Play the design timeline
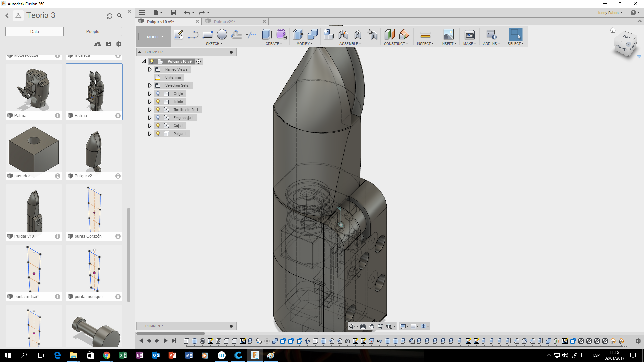Screen dimensions: 644x362 pyautogui.click(x=165, y=341)
